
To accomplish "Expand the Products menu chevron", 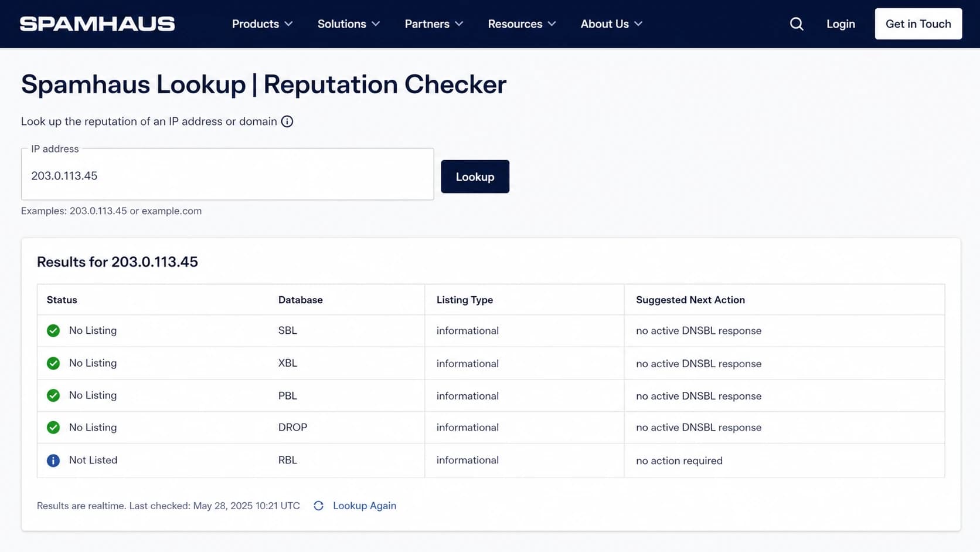I will coord(288,24).
